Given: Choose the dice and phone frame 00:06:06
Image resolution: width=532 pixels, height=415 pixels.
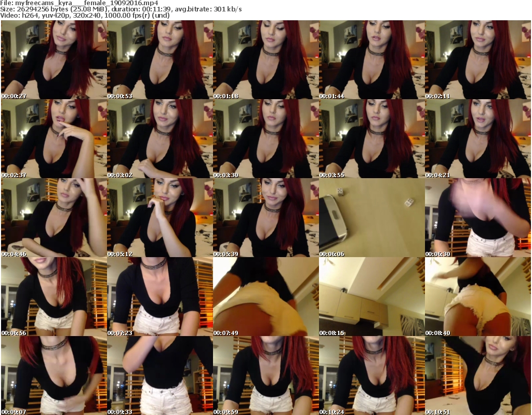Looking at the screenshot, I should (372, 218).
